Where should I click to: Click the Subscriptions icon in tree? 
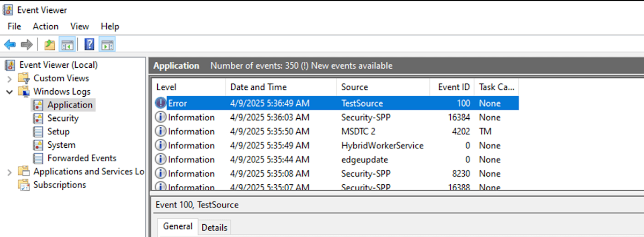[x=24, y=185]
